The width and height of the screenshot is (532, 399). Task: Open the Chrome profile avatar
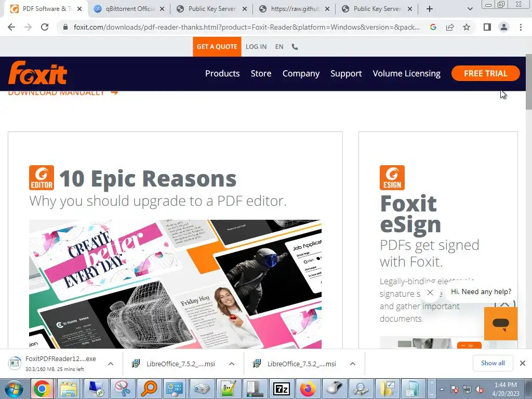[x=504, y=27]
